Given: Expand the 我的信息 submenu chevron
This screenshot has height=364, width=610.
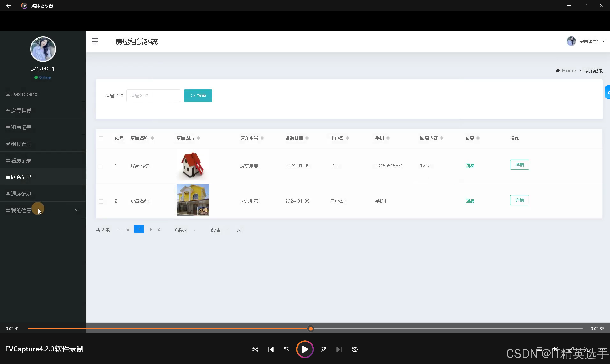Looking at the screenshot, I should 77,210.
